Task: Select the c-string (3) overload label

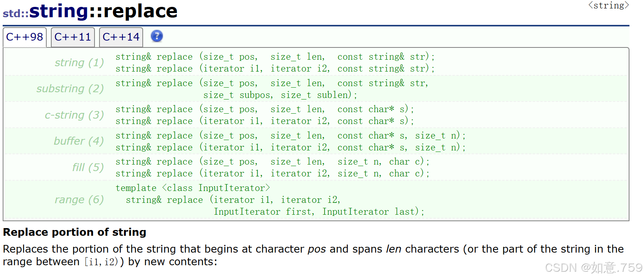Action: 74,115
